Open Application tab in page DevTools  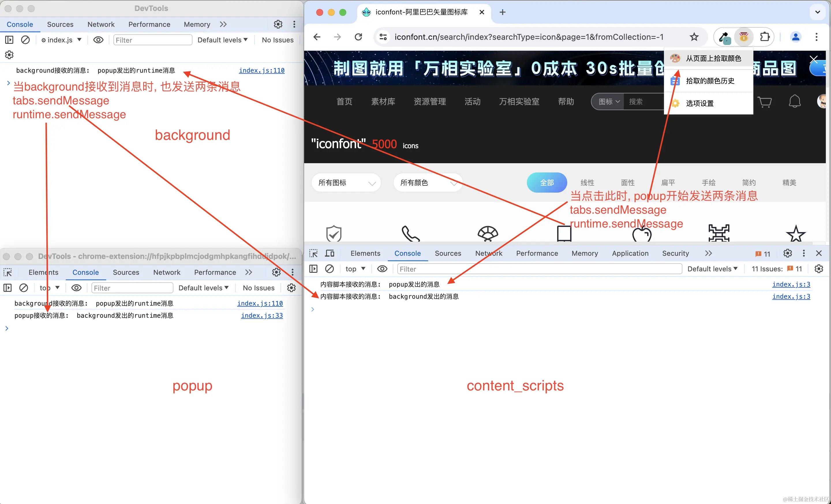pos(630,253)
